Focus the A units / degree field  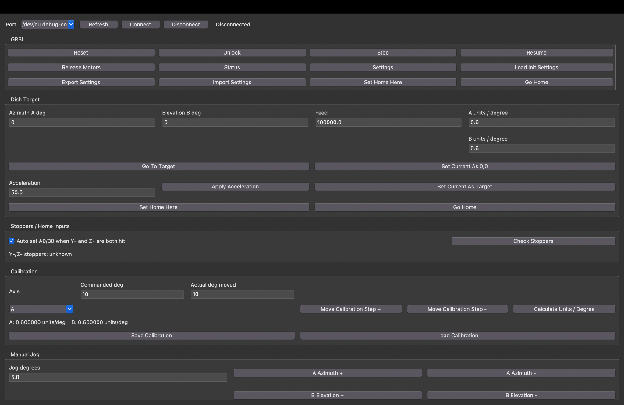[x=542, y=123]
